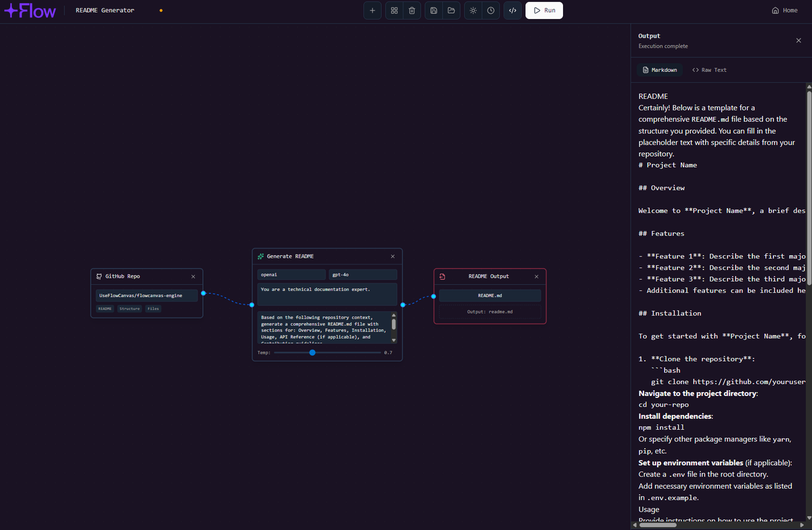This screenshot has height=530, width=812.
Task: Toggle the README option on GitHub Repo node
Action: click(105, 309)
